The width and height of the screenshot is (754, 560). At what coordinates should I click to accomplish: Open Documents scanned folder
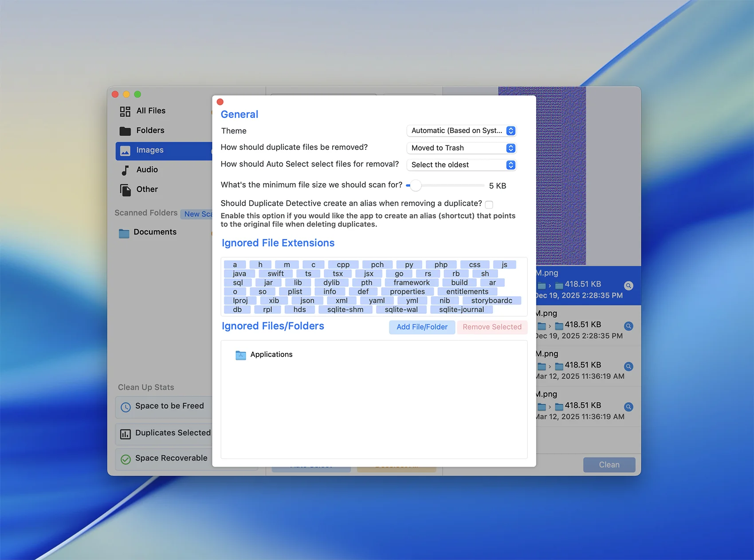(x=155, y=232)
